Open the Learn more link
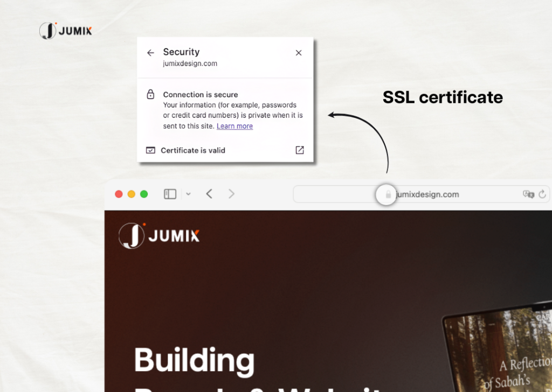The image size is (552, 392). pyautogui.click(x=234, y=126)
